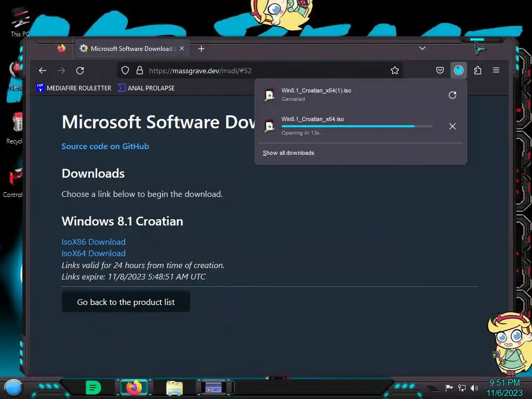
Task: Click Go back to the product list
Action: point(126,302)
